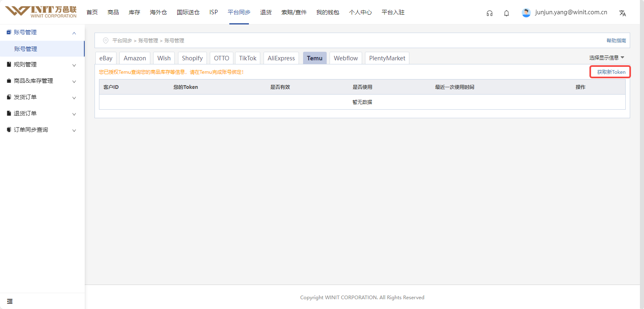Switch to the Shopify tab
This screenshot has height=309, width=644.
point(192,58)
